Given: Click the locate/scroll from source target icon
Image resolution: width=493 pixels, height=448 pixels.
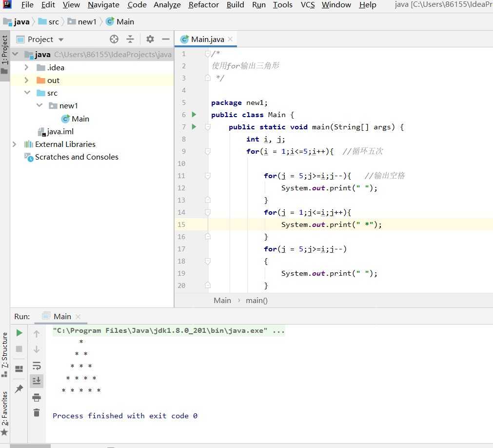Looking at the screenshot, I should click(x=114, y=39).
